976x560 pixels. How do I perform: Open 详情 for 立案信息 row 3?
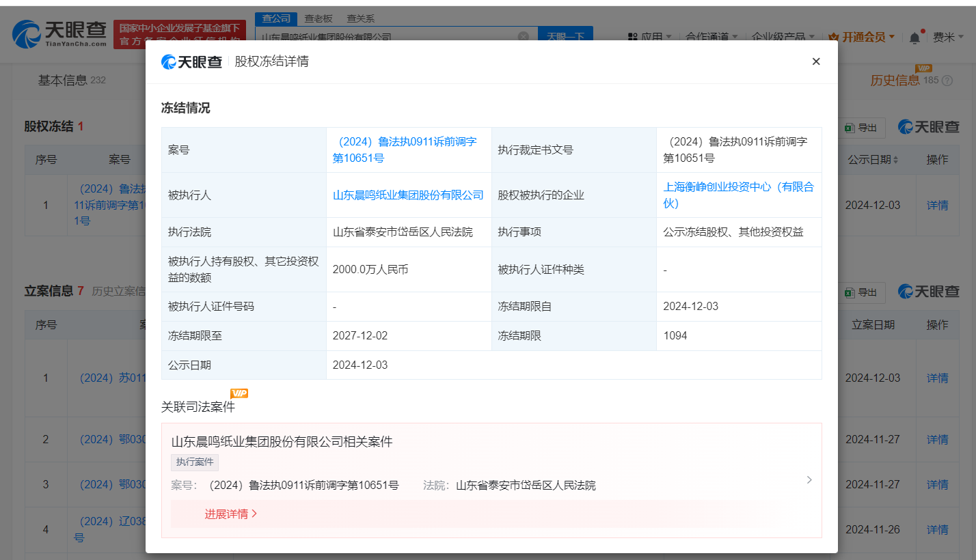(937, 484)
